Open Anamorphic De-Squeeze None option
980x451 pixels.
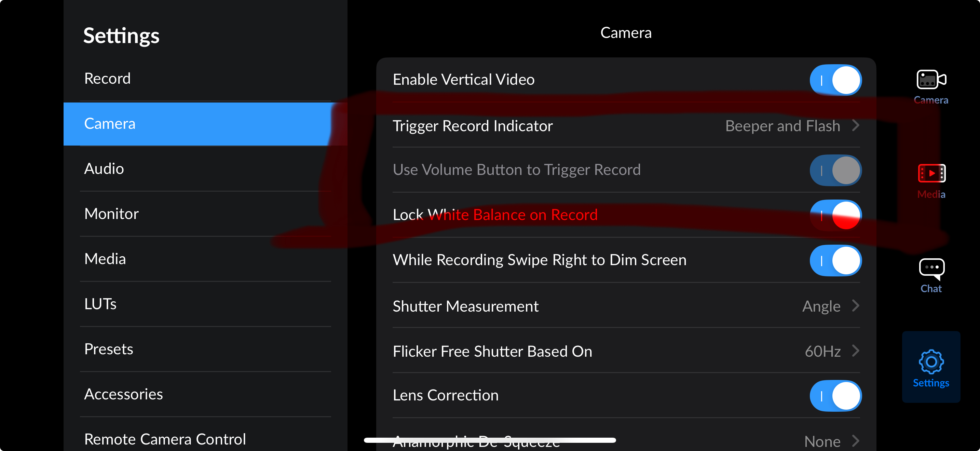click(x=822, y=441)
